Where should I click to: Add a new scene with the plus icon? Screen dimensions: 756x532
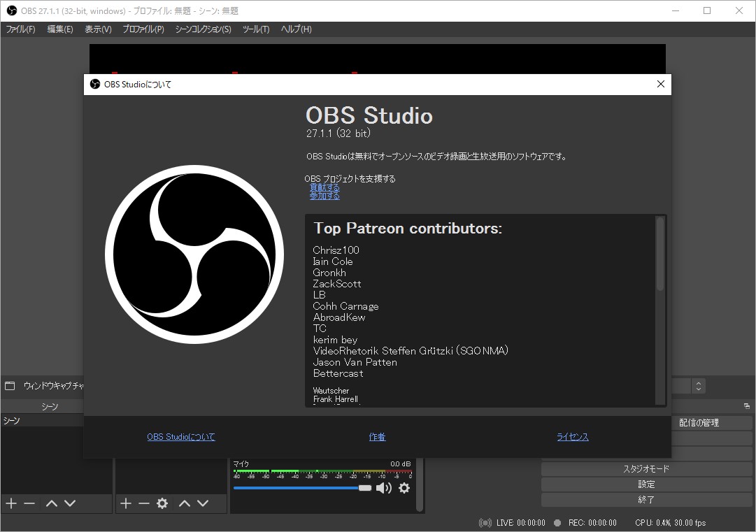coord(10,503)
